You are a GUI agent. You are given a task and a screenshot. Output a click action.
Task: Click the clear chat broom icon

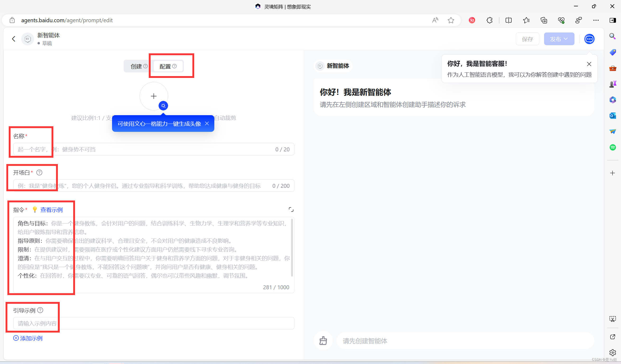tap(323, 341)
